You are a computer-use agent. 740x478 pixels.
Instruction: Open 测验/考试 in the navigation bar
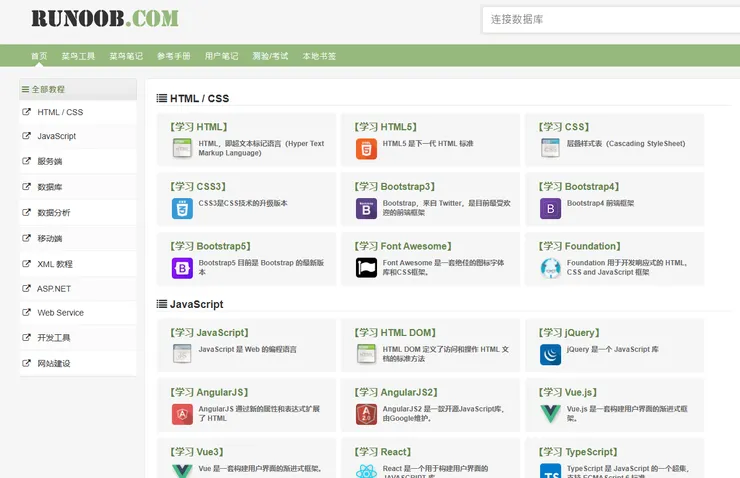click(270, 56)
